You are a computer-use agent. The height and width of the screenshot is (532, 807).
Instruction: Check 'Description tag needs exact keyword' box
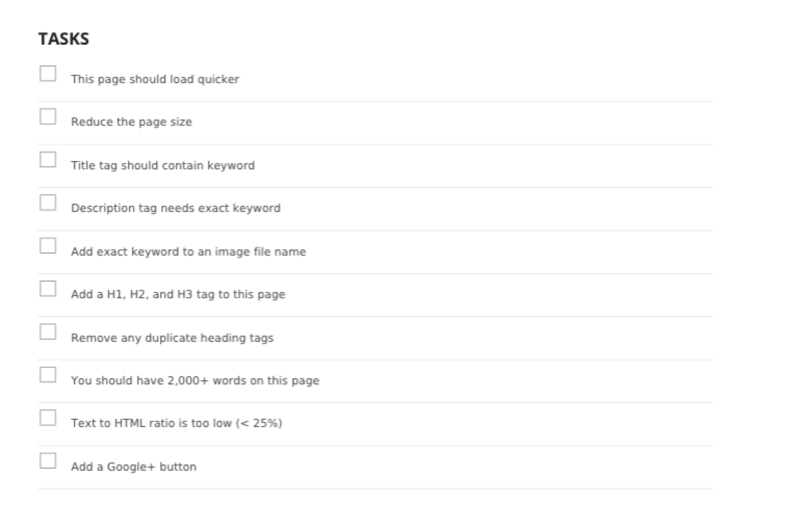click(48, 203)
